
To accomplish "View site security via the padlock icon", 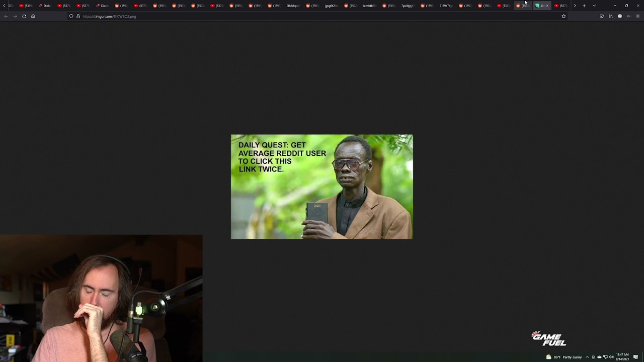I will point(78,16).
